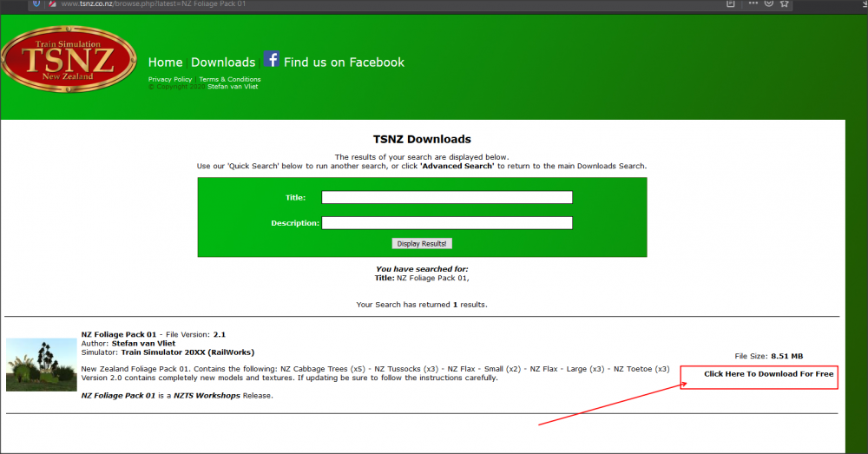Click Stefan van Vliet copyright link
Screen dimensions: 868x454
click(x=233, y=87)
